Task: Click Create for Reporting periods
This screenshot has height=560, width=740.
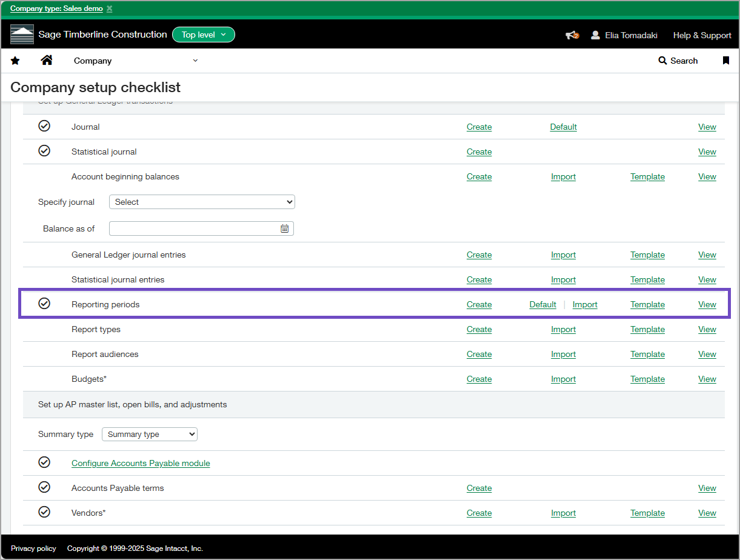Action: click(x=479, y=304)
